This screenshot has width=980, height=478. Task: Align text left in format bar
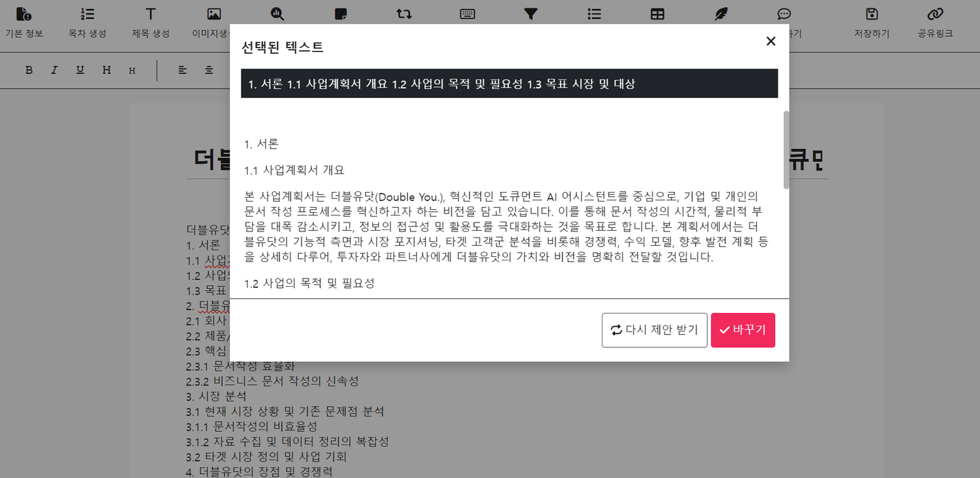tap(183, 70)
